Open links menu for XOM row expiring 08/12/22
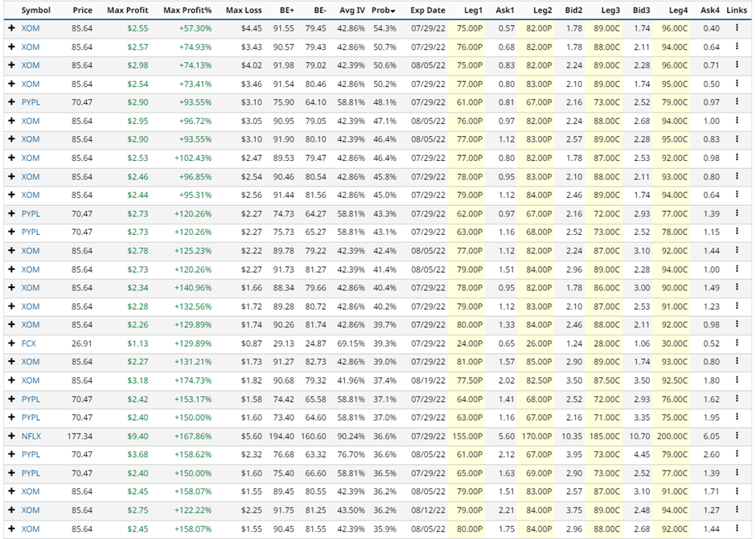 click(x=737, y=510)
